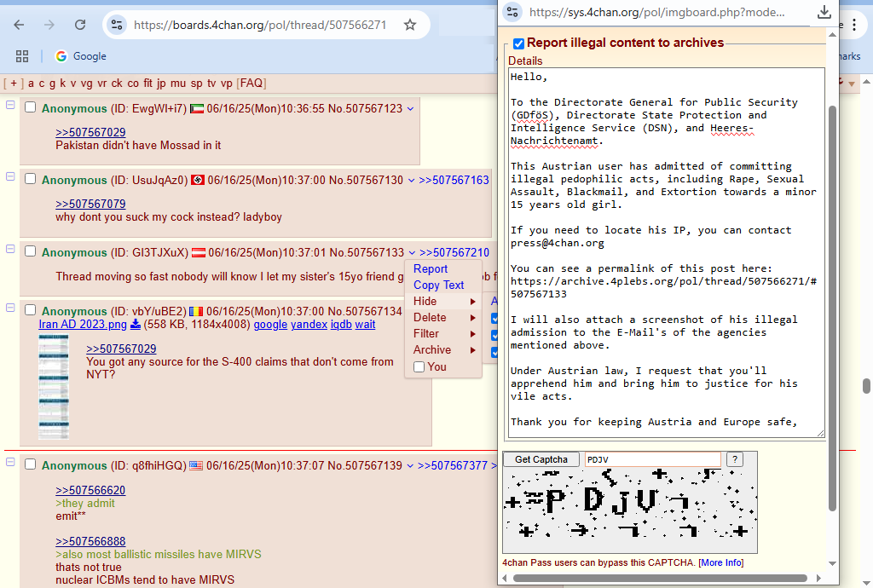Select checkbox for post No.507567134

[30, 310]
